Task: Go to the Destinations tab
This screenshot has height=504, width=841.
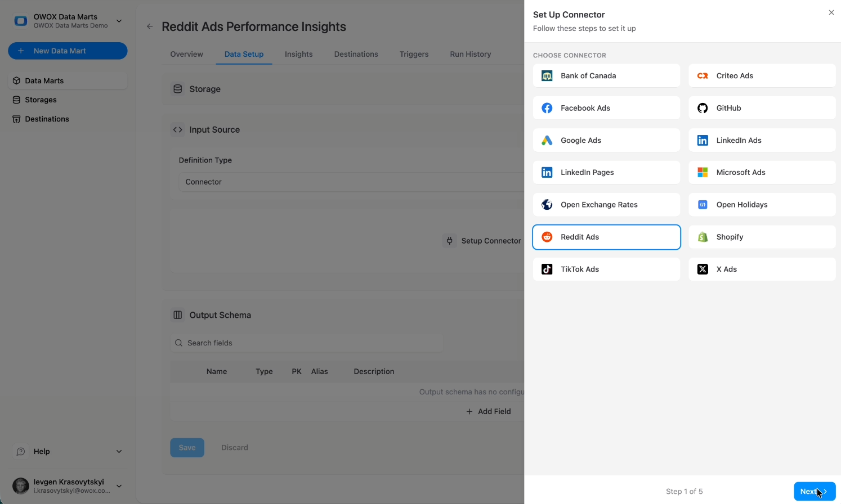Action: [356, 54]
